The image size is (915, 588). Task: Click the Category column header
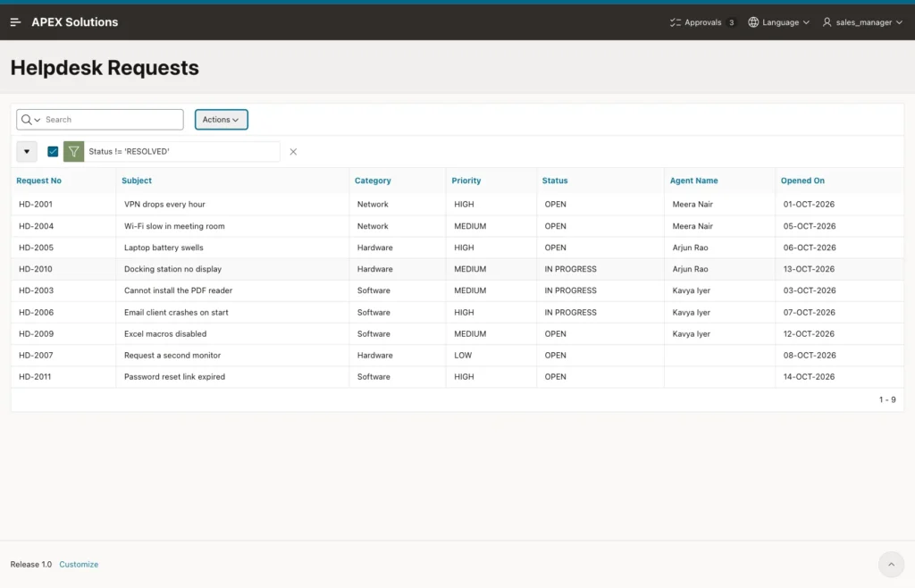[x=373, y=181]
